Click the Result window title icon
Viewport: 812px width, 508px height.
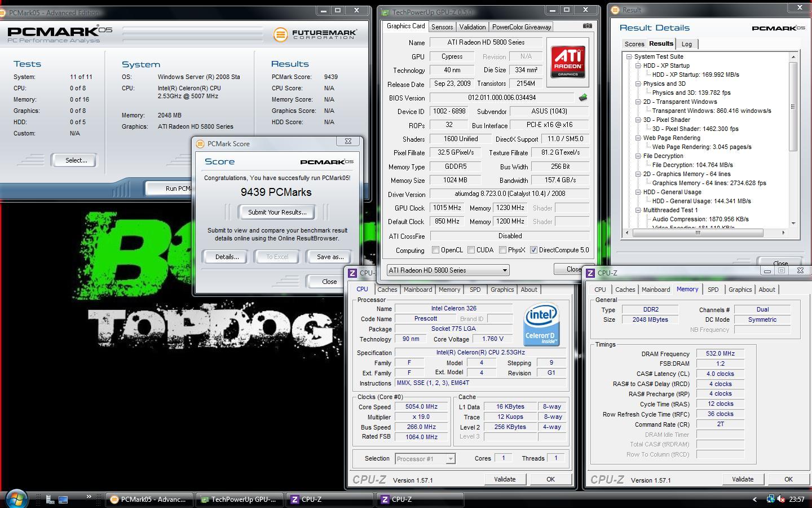[x=615, y=10]
